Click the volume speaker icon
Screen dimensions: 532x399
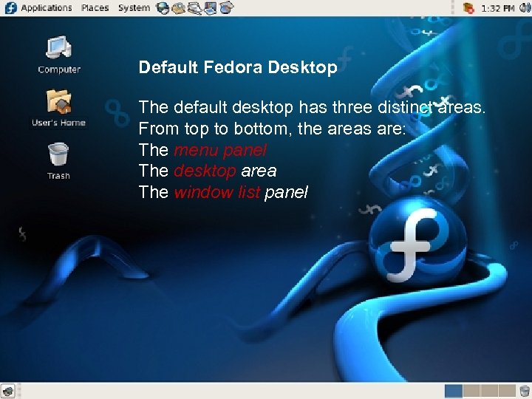[x=525, y=8]
